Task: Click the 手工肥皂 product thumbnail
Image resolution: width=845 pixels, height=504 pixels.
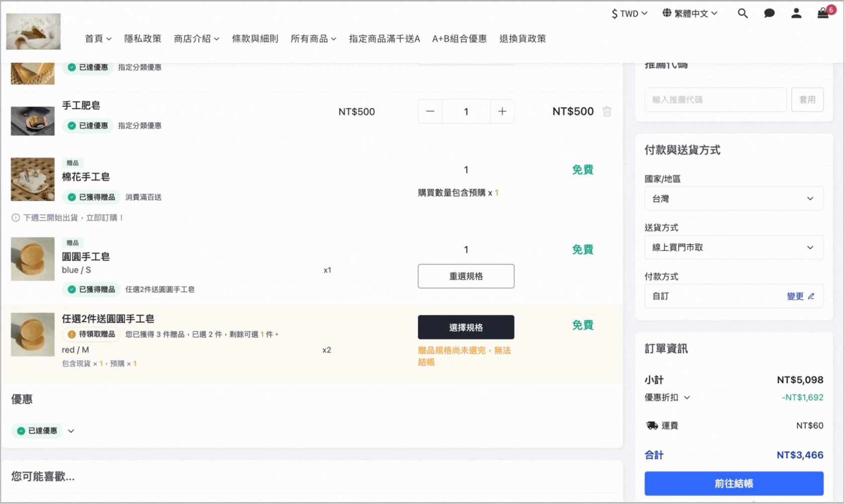Action: [33, 121]
